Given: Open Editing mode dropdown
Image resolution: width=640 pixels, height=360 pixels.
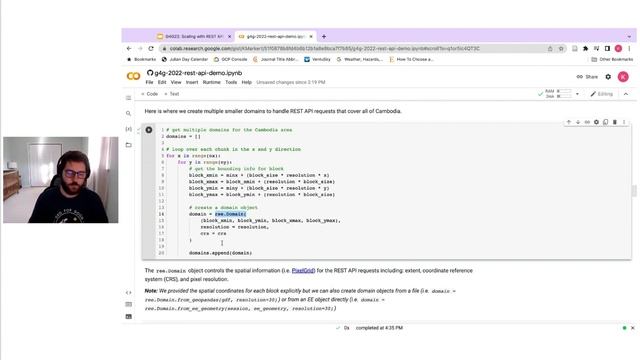Looking at the screenshot, I should click(x=602, y=94).
